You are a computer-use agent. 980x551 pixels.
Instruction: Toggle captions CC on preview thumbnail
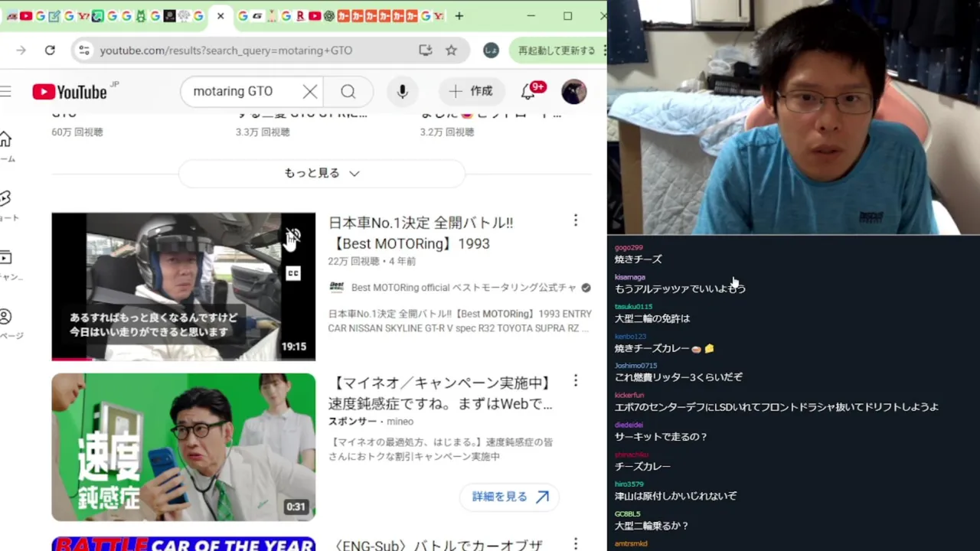[293, 273]
